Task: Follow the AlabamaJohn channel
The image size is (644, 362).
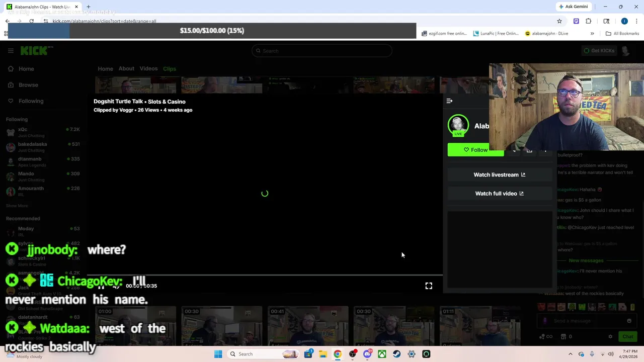Action: click(475, 150)
